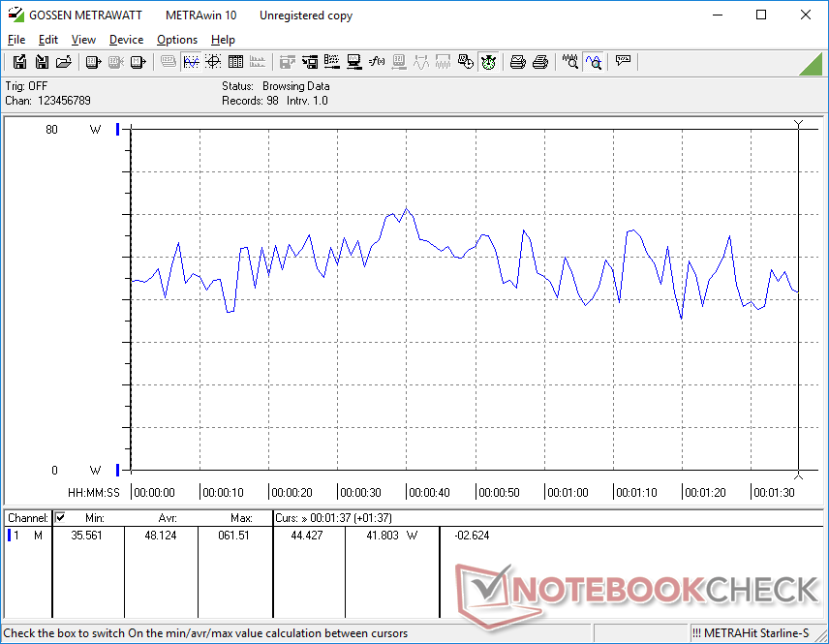Click the Max value 061.51
This screenshot has height=644, width=829.
233,536
